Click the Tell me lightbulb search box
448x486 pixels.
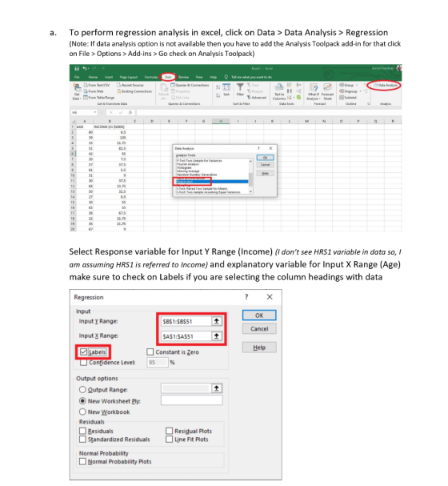[x=250, y=77]
